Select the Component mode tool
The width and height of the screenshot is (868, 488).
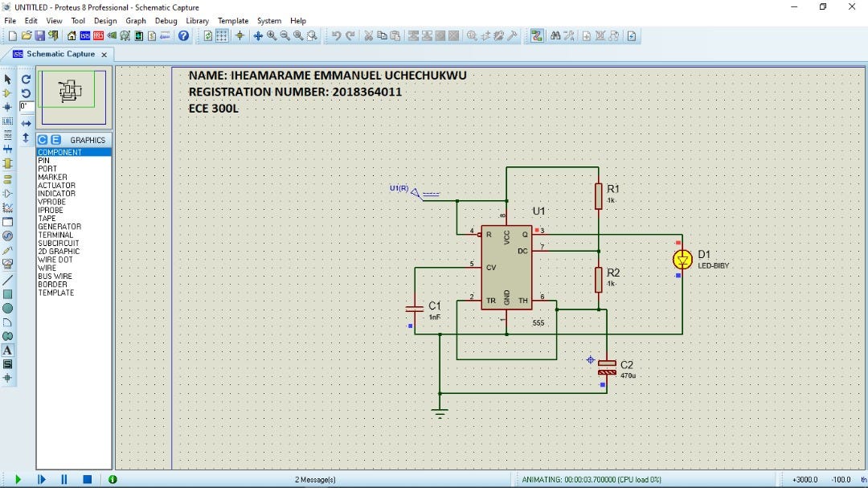9,92
